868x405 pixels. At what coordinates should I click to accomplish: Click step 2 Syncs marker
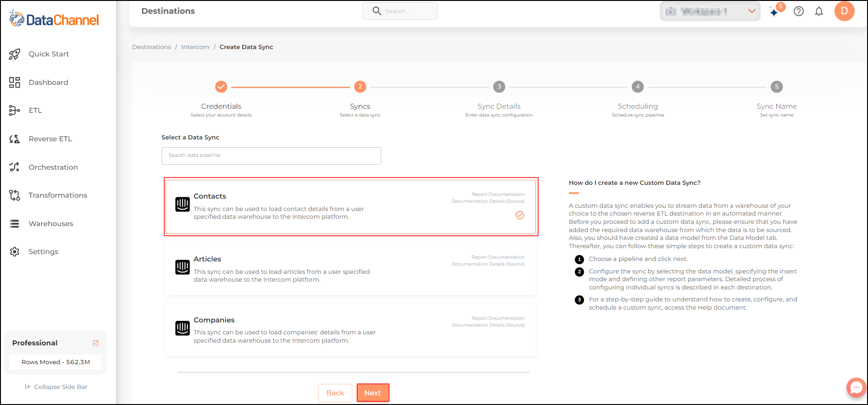[360, 87]
